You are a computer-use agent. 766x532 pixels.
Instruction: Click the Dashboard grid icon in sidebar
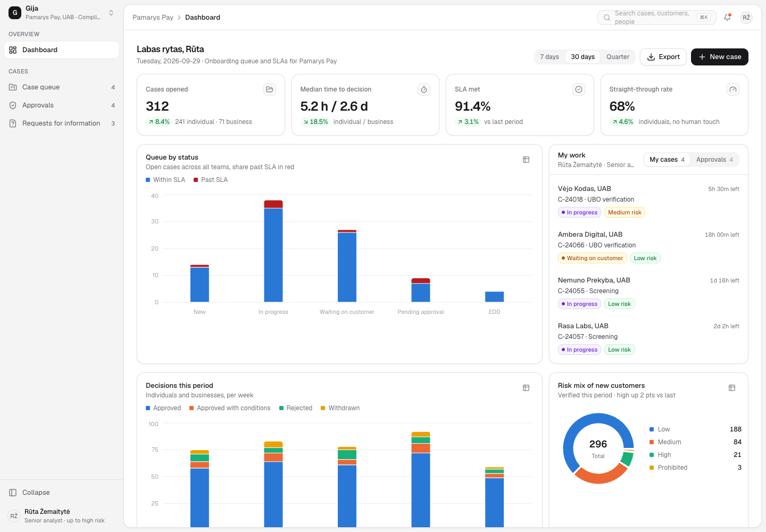pyautogui.click(x=13, y=50)
